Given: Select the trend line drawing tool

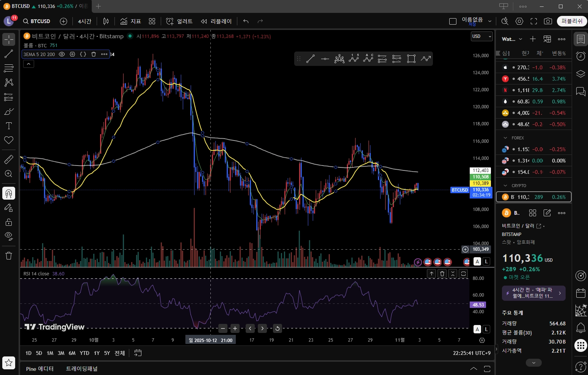Looking at the screenshot, I should (x=9, y=54).
